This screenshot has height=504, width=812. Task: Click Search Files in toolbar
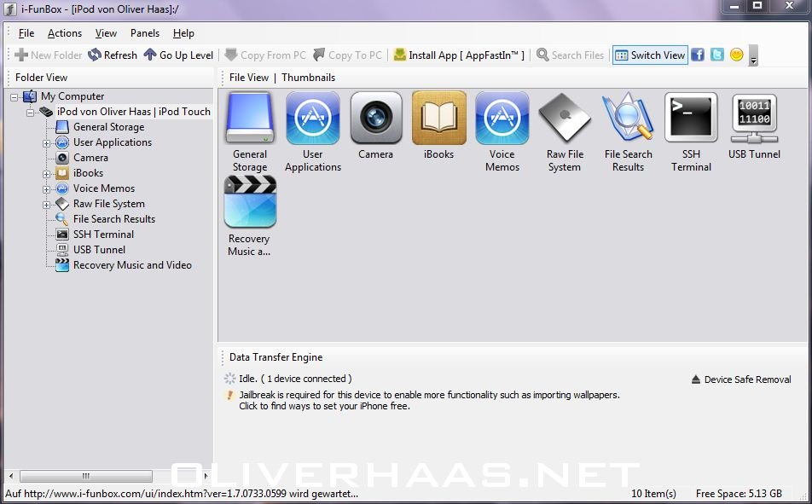pos(570,55)
